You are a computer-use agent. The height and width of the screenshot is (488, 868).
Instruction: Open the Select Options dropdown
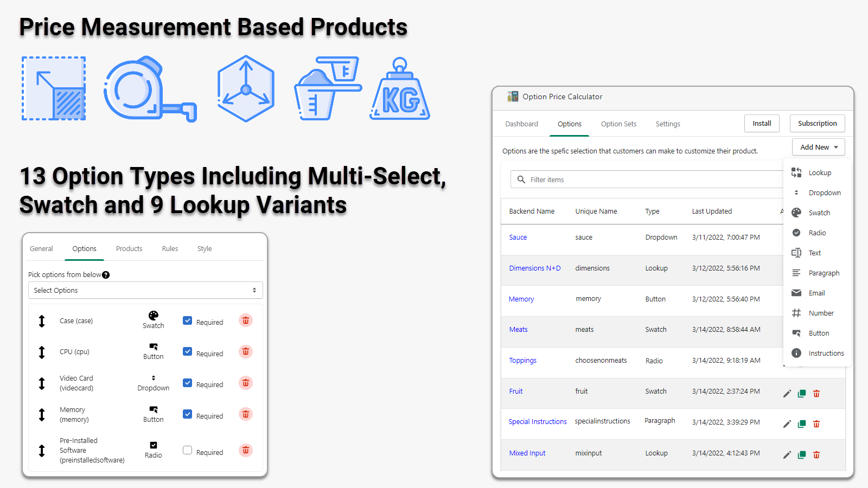click(x=145, y=290)
